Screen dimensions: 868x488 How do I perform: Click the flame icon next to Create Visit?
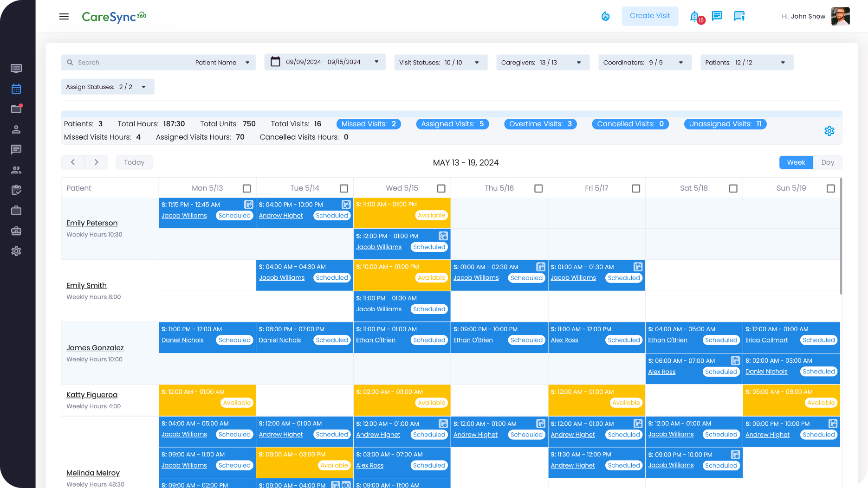point(605,16)
